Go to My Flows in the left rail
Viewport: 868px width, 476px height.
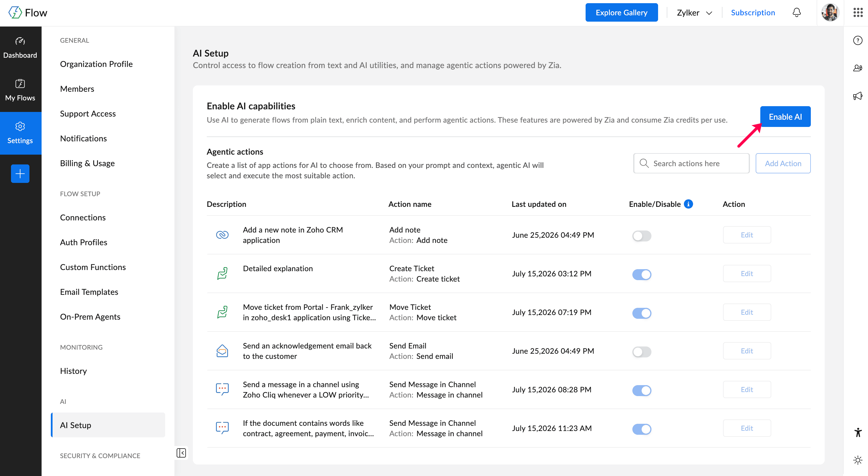(x=20, y=91)
